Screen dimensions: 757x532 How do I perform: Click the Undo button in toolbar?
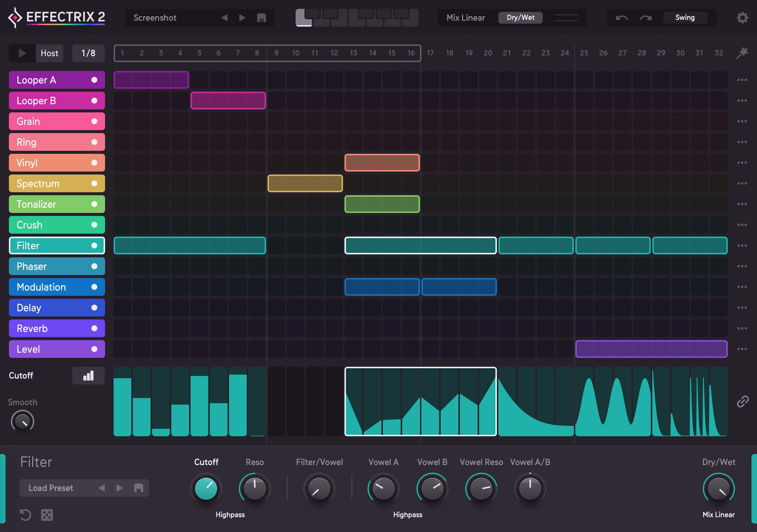coord(622,17)
